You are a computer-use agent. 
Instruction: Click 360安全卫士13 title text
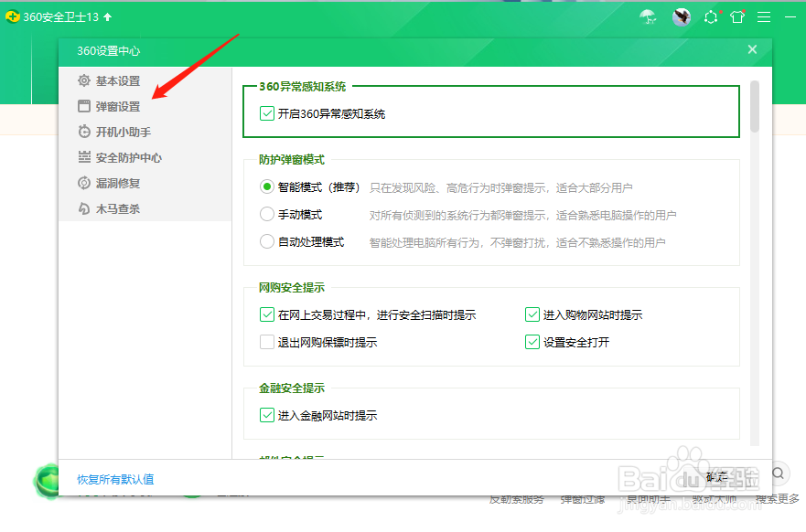click(60, 17)
